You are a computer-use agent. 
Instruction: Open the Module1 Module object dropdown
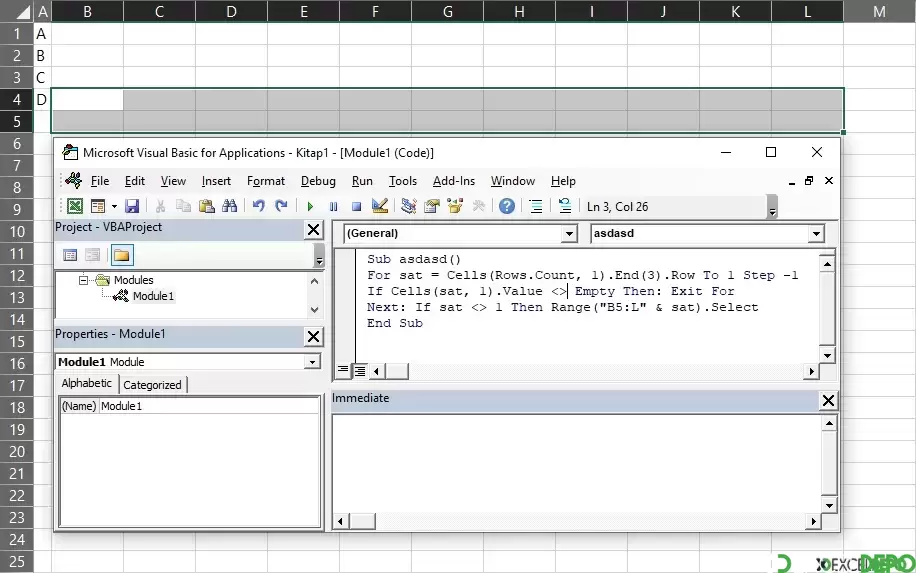[313, 362]
